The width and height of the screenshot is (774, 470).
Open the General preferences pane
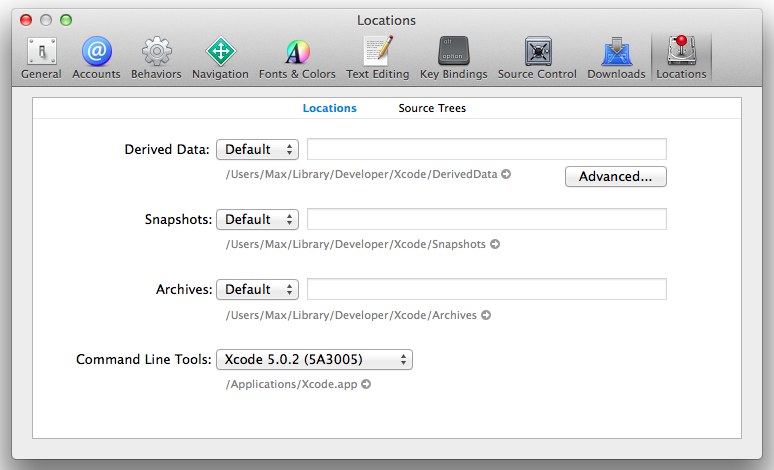(41, 57)
